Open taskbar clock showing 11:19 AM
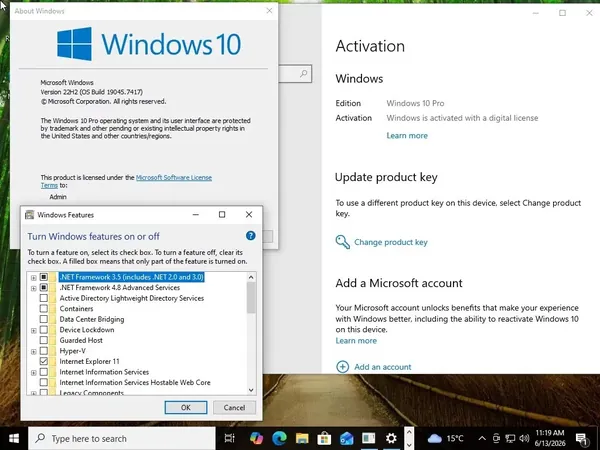This screenshot has height=450, width=600. tap(550, 438)
